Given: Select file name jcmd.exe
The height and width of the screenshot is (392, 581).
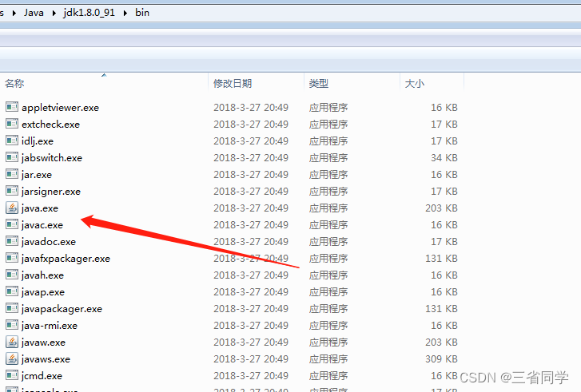Looking at the screenshot, I should click(42, 376).
